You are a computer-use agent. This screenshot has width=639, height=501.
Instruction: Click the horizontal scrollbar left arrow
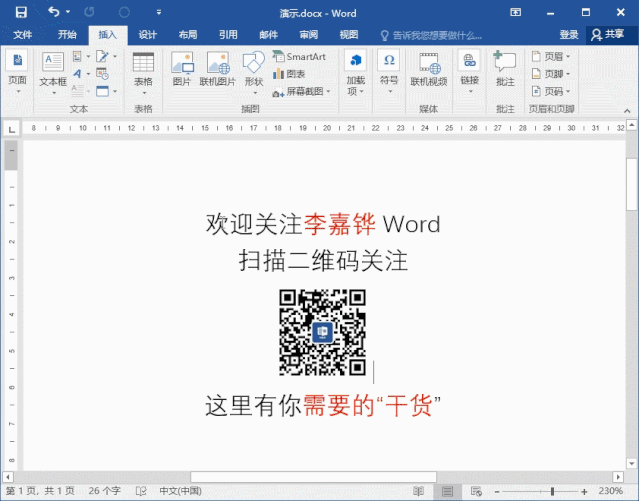pos(8,477)
